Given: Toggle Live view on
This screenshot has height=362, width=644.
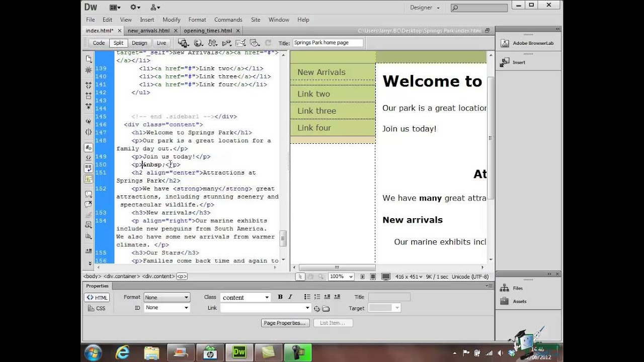Looking at the screenshot, I should [x=161, y=43].
